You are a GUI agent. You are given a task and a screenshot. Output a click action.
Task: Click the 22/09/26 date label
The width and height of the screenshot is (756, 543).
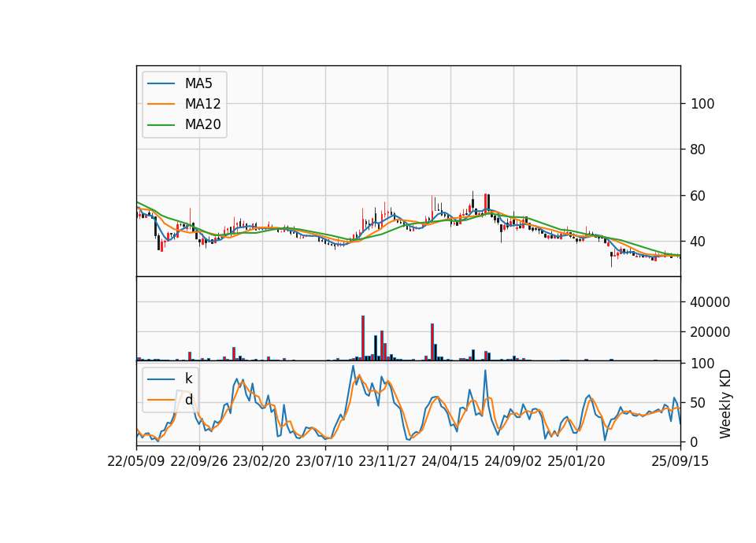(x=199, y=461)
